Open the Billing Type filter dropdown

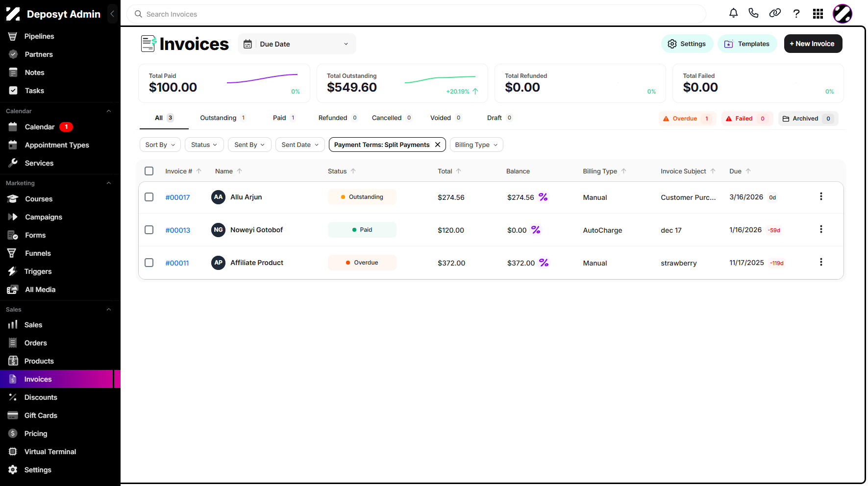tap(476, 145)
